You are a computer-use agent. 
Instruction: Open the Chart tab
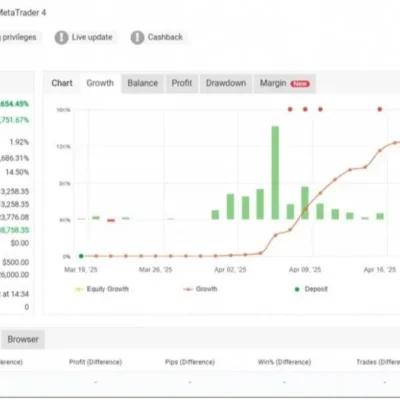pyautogui.click(x=62, y=83)
